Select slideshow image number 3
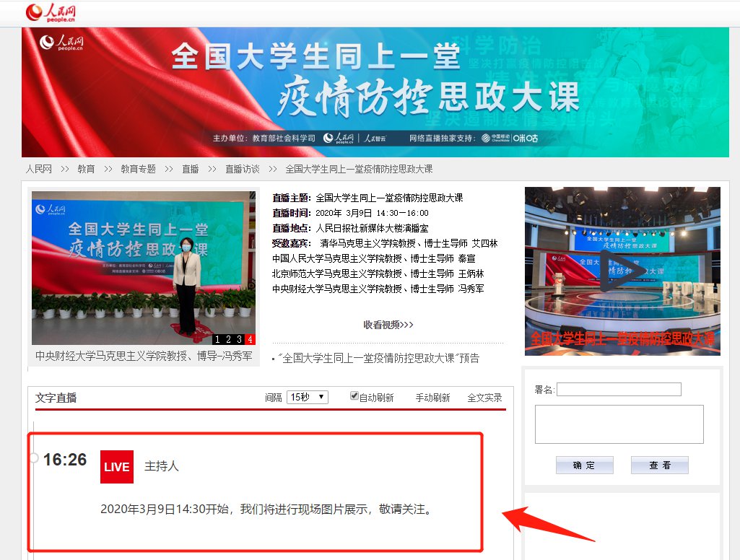 239,339
